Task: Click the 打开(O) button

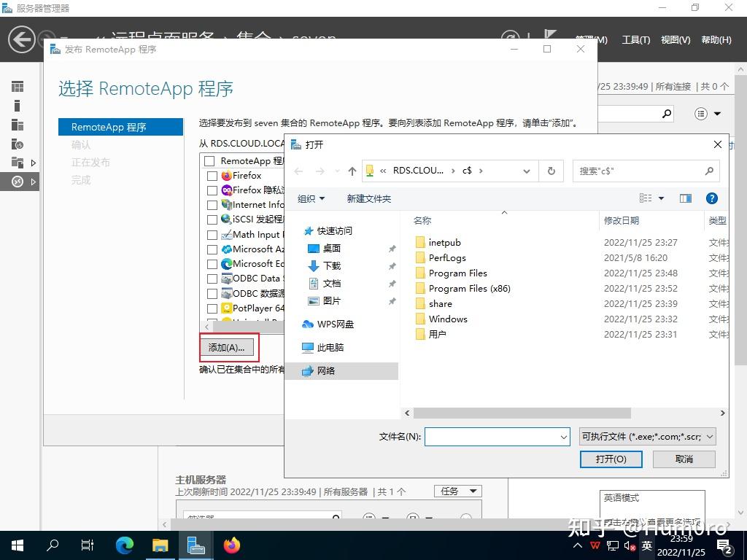Action: click(611, 459)
